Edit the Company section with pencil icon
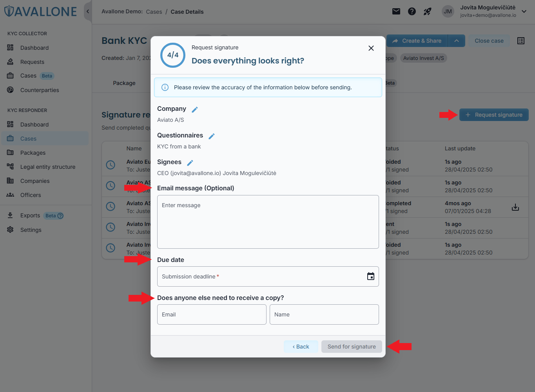Viewport: 535px width, 392px height. pyautogui.click(x=195, y=109)
